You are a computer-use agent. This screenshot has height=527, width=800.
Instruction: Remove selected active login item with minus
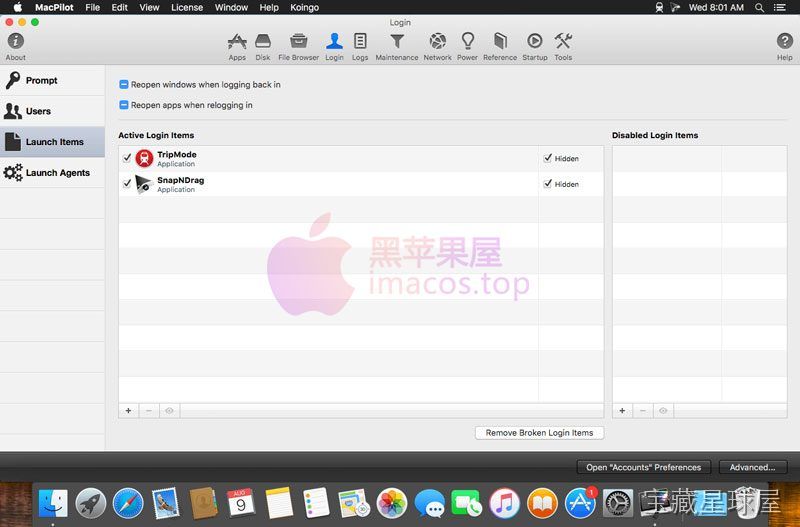(x=149, y=411)
